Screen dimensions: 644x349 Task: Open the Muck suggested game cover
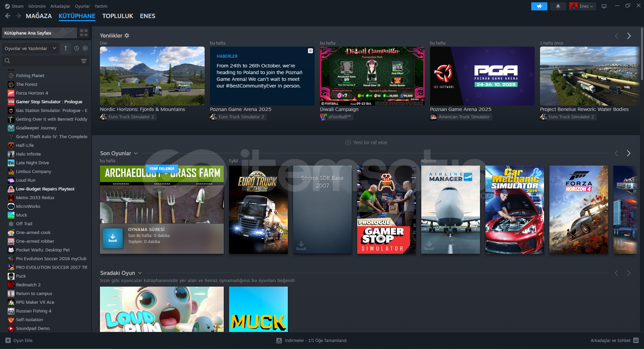point(258,309)
